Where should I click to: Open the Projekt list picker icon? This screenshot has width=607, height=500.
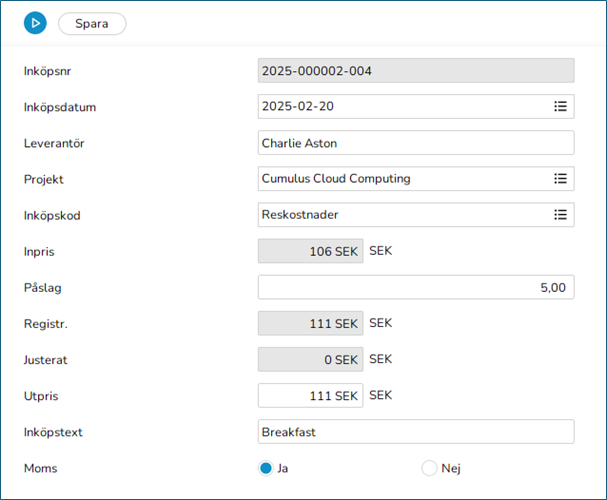pyautogui.click(x=560, y=178)
